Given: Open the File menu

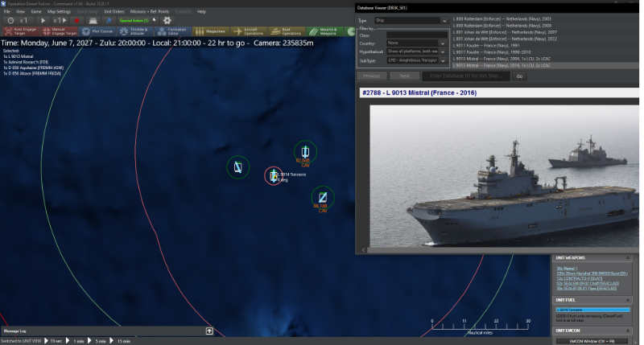Looking at the screenshot, I should click(x=7, y=11).
